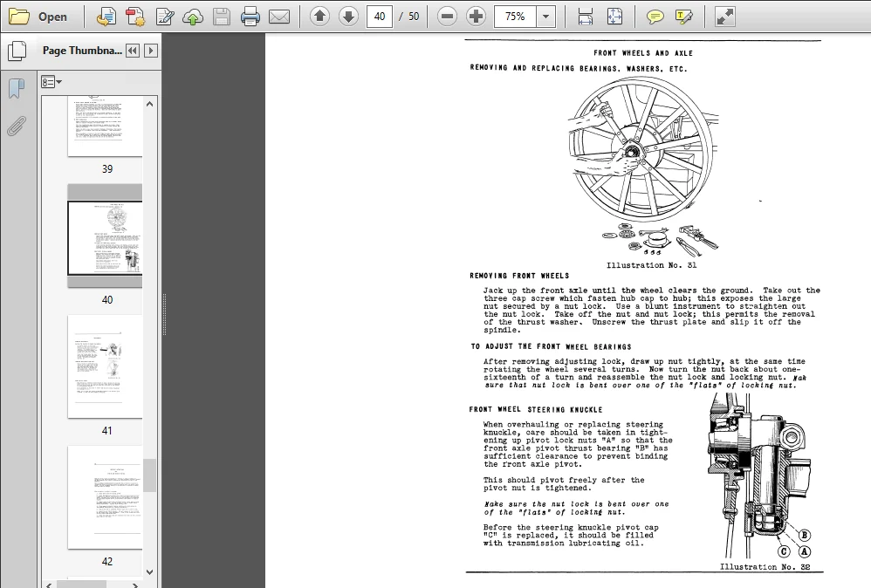Screen dimensions: 871x588
Task: Click thumbnail horizontal scrollbar right arrow
Action: 135,585
